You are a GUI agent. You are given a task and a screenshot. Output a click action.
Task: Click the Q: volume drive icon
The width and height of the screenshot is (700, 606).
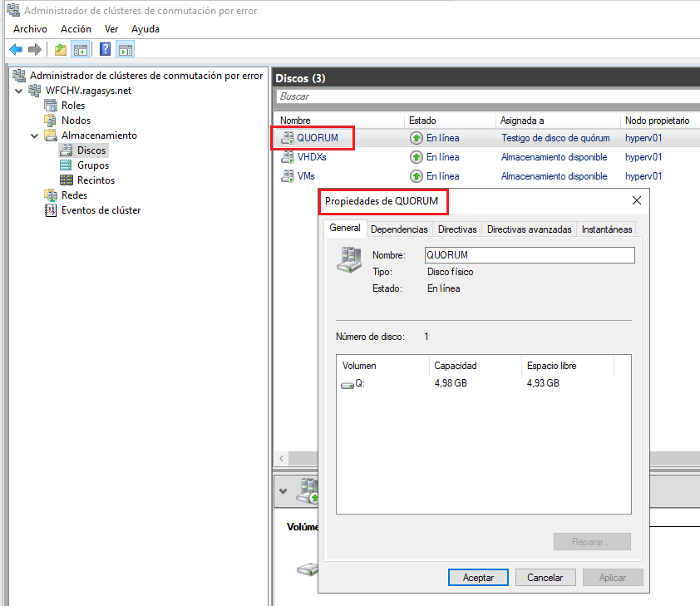[348, 384]
